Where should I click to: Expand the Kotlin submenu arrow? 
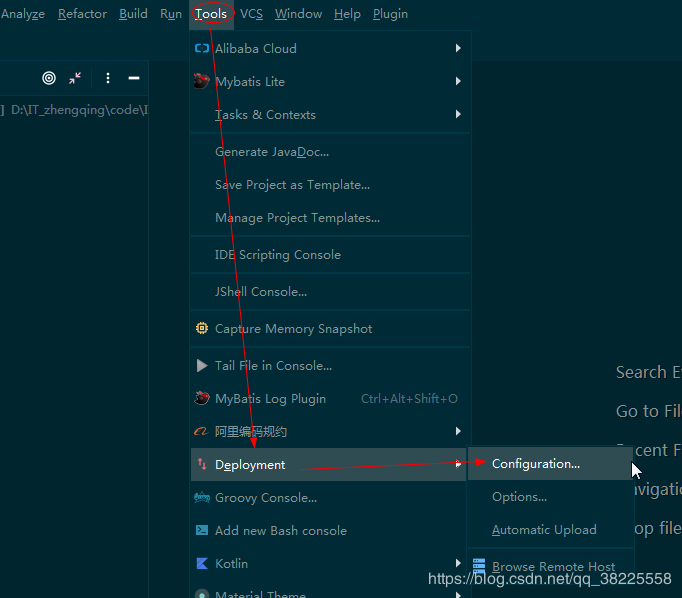pyautogui.click(x=458, y=563)
